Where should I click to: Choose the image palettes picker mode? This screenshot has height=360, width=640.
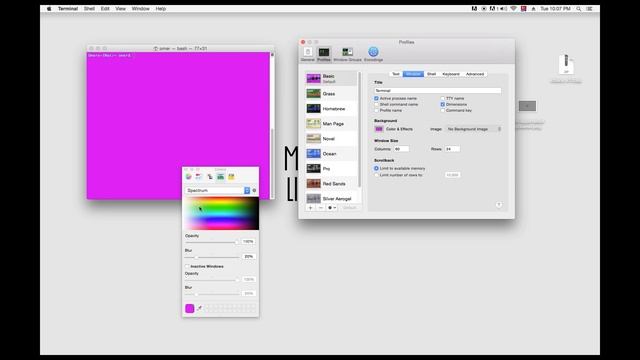(220, 177)
